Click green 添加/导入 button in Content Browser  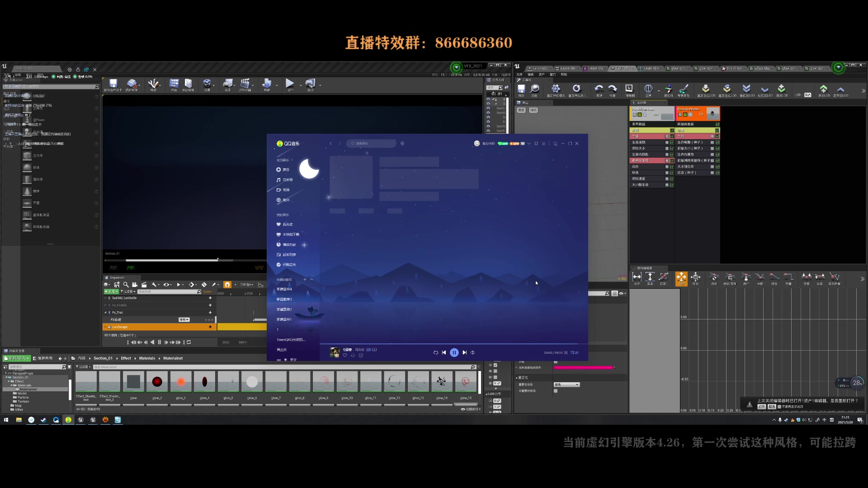click(17, 358)
